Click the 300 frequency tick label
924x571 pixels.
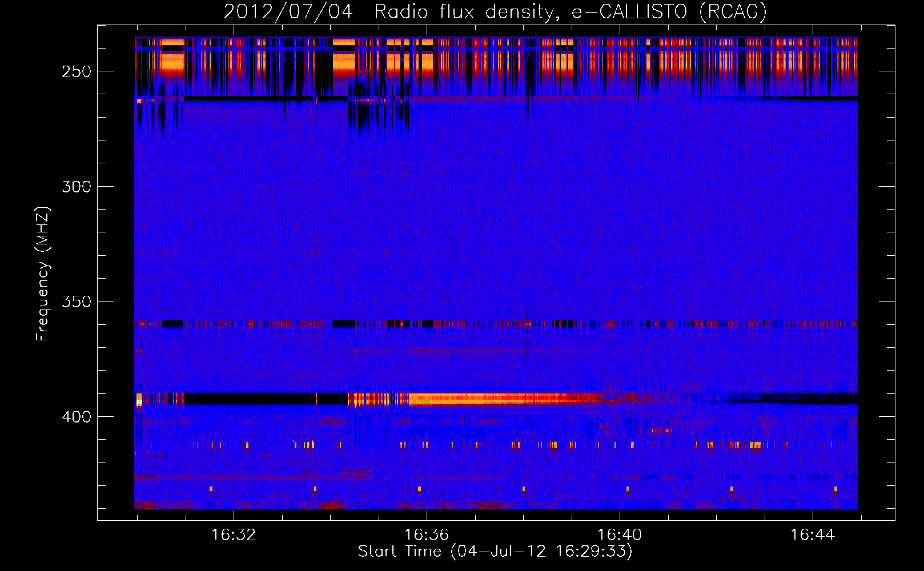(77, 187)
